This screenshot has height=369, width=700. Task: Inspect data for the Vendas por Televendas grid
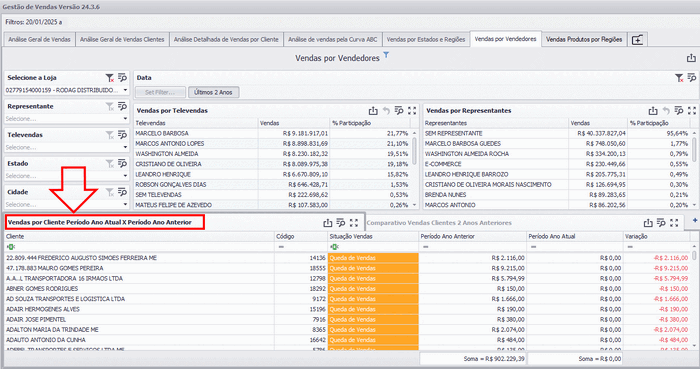pos(399,111)
